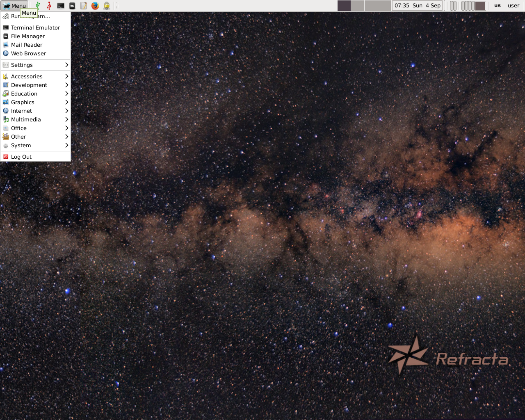Open File Manager from the menu
Viewport: 525px width, 420px height.
(x=36, y=36)
